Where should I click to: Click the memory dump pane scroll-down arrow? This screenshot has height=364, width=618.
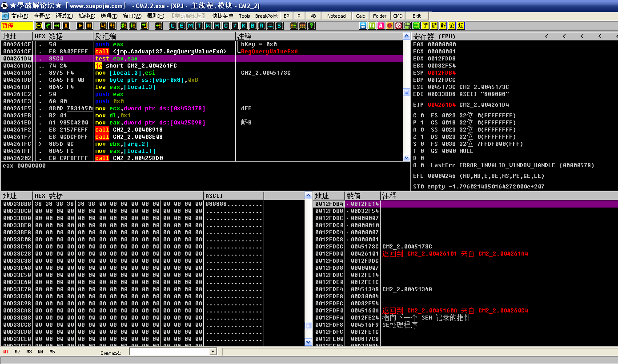click(308, 342)
